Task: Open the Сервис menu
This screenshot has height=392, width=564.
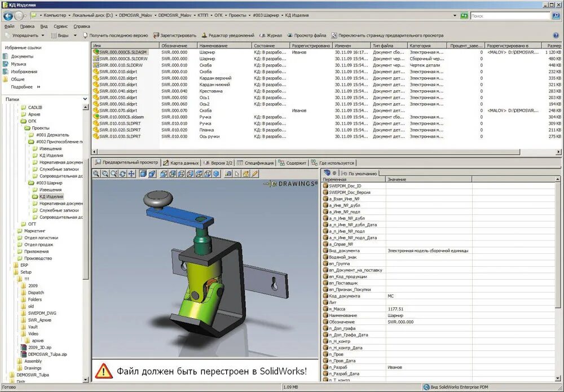Action: click(x=60, y=27)
